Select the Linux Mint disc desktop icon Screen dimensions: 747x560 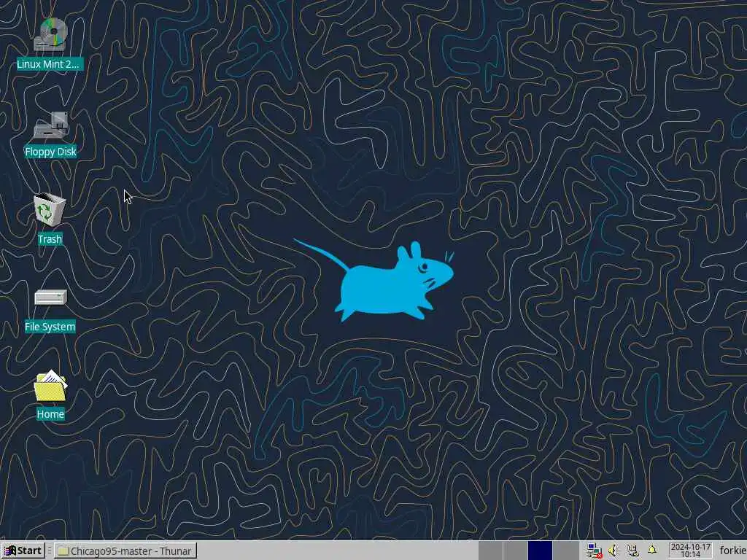50,34
